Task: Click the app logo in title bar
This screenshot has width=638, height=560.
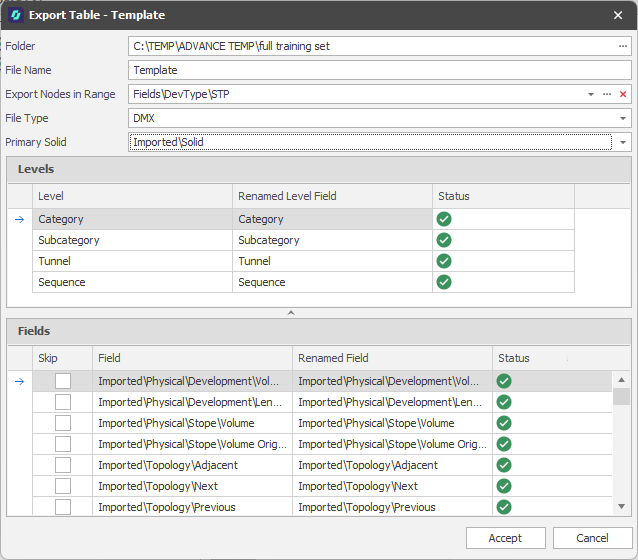Action: point(16,15)
